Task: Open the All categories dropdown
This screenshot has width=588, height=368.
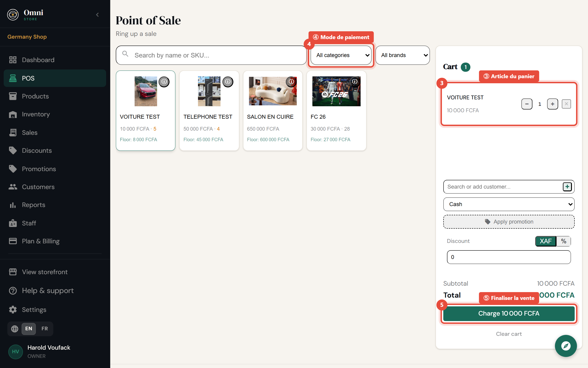Action: tap(341, 55)
